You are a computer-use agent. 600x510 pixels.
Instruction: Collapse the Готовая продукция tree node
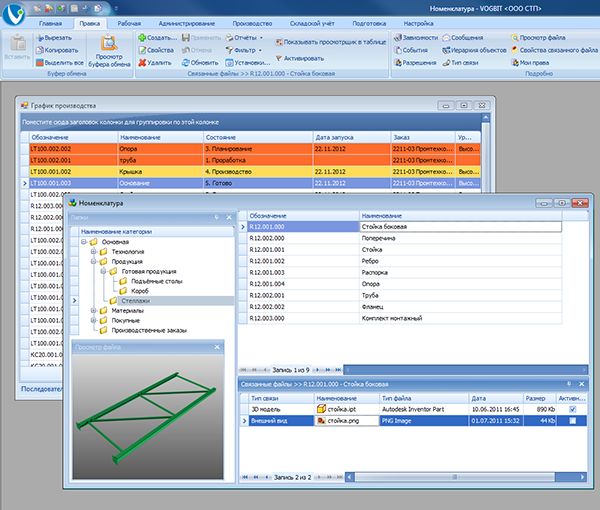point(104,271)
